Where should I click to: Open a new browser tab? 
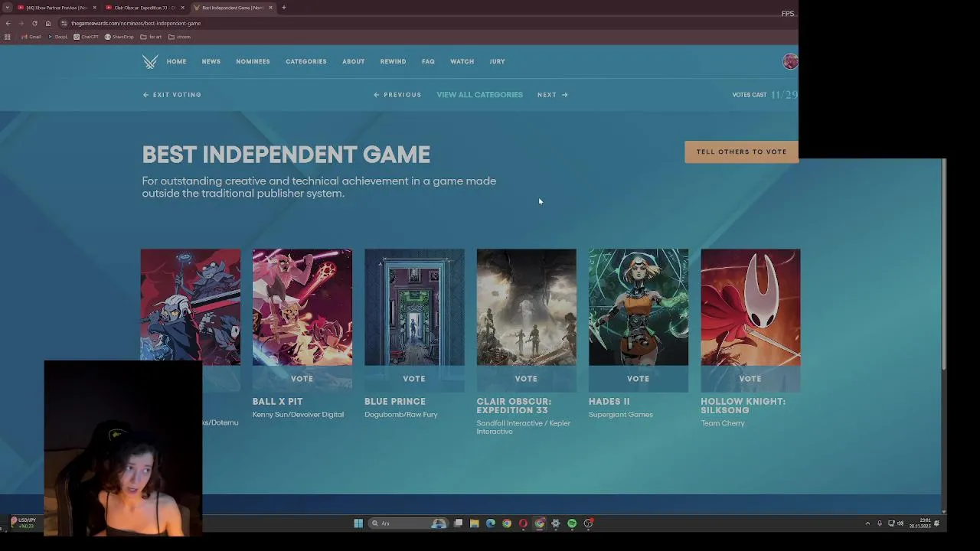pos(283,8)
